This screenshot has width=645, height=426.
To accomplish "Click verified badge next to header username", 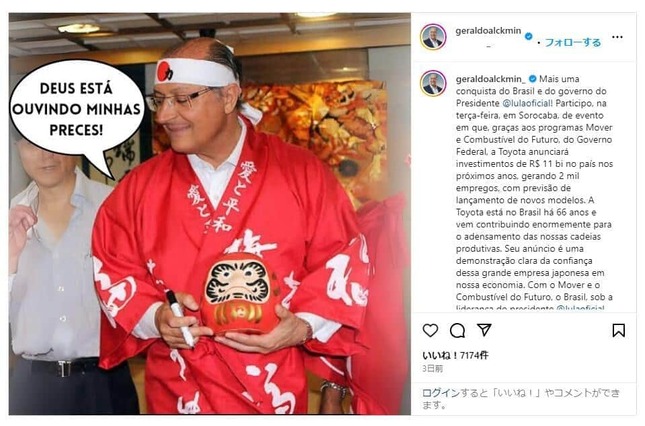I will tap(529, 36).
